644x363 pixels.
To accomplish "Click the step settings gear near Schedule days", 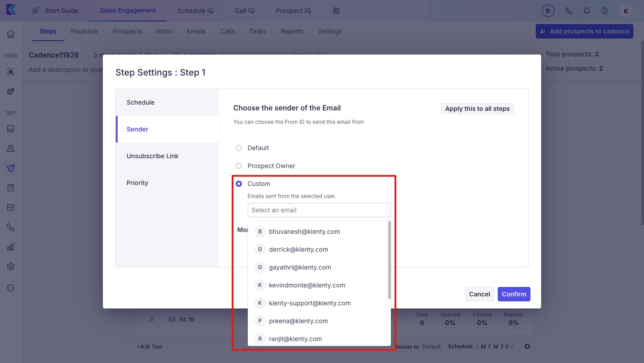I will [x=527, y=346].
